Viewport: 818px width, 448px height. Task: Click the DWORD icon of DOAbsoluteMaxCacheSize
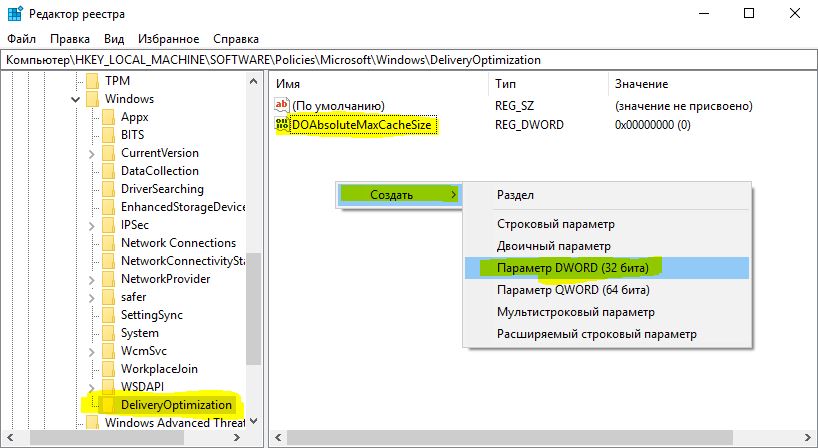[x=282, y=125]
